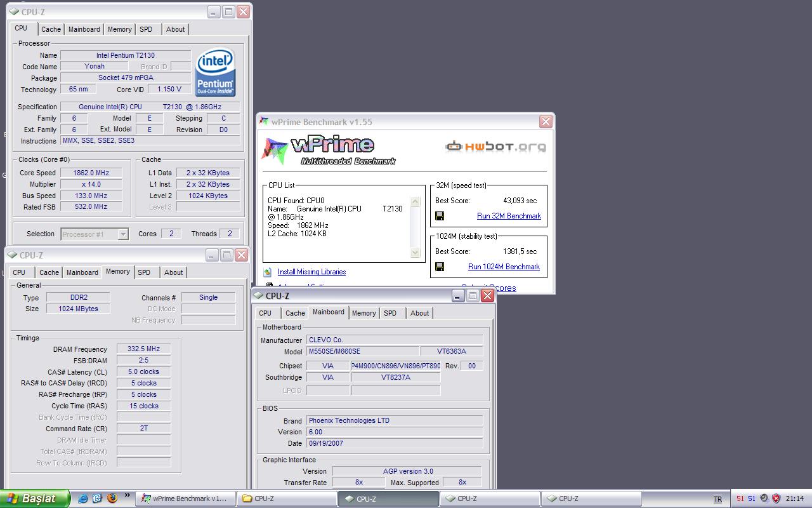Open Memory tab in the CPU-Z processor window

pos(119,29)
